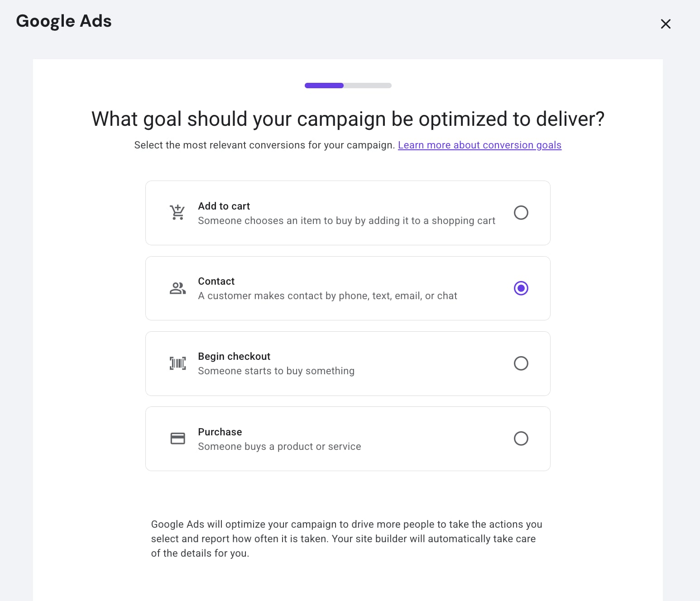Click the purple filled progress bar segment

click(x=324, y=86)
